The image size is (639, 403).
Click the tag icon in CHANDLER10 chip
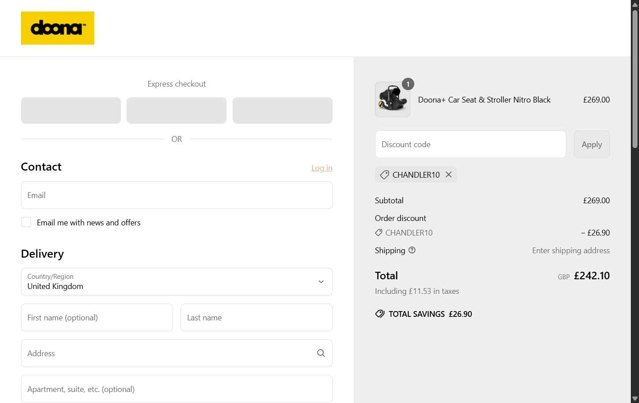pyautogui.click(x=384, y=175)
